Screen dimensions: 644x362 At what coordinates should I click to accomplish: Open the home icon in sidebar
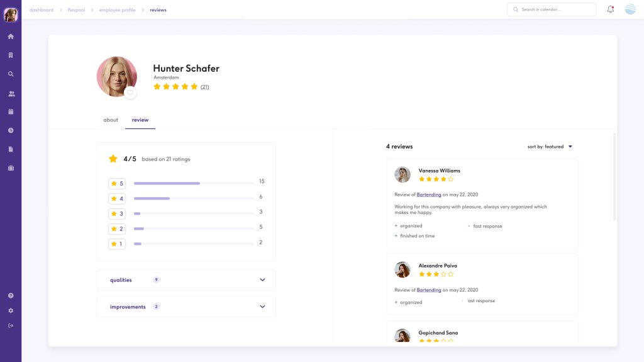click(x=11, y=37)
